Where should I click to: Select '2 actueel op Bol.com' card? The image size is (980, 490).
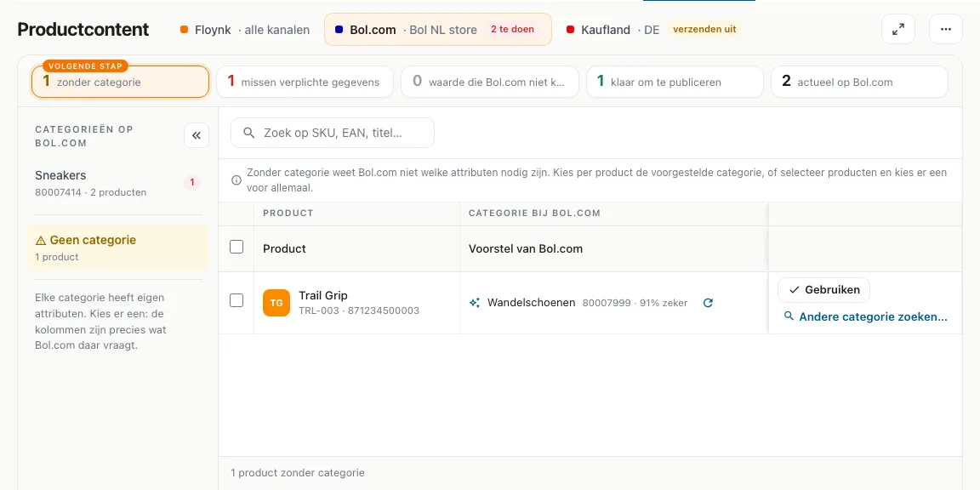click(860, 82)
